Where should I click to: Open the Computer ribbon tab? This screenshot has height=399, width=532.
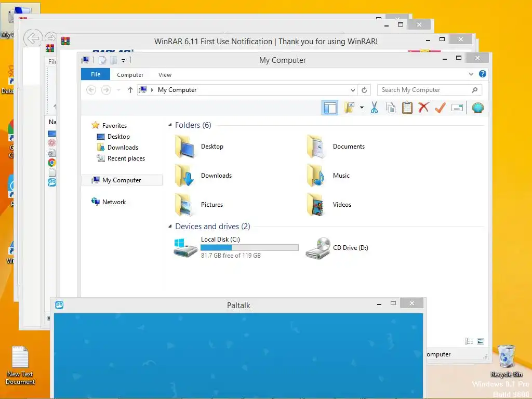click(130, 75)
